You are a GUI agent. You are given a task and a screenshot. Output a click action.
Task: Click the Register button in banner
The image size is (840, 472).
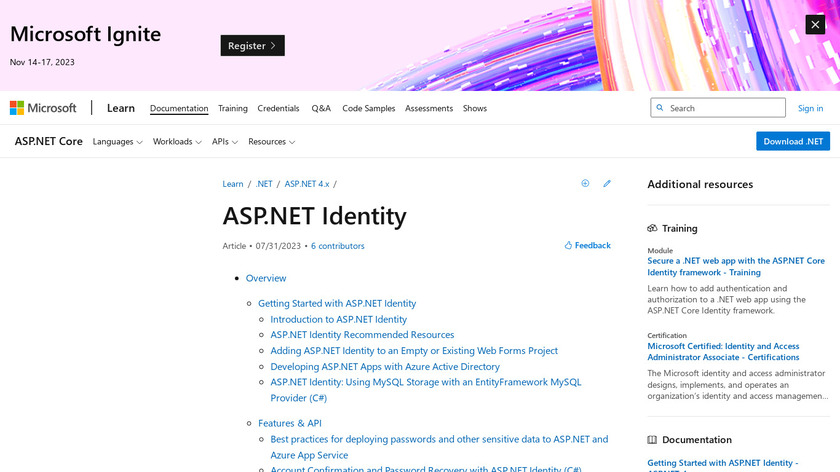point(252,46)
